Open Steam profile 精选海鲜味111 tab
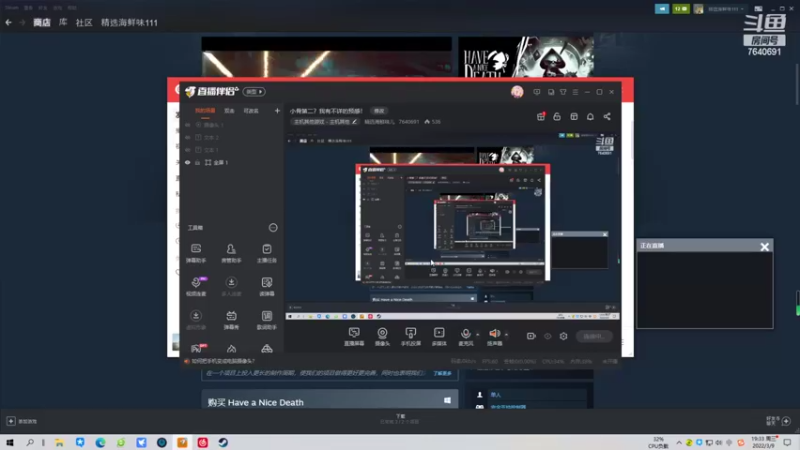 click(x=129, y=22)
